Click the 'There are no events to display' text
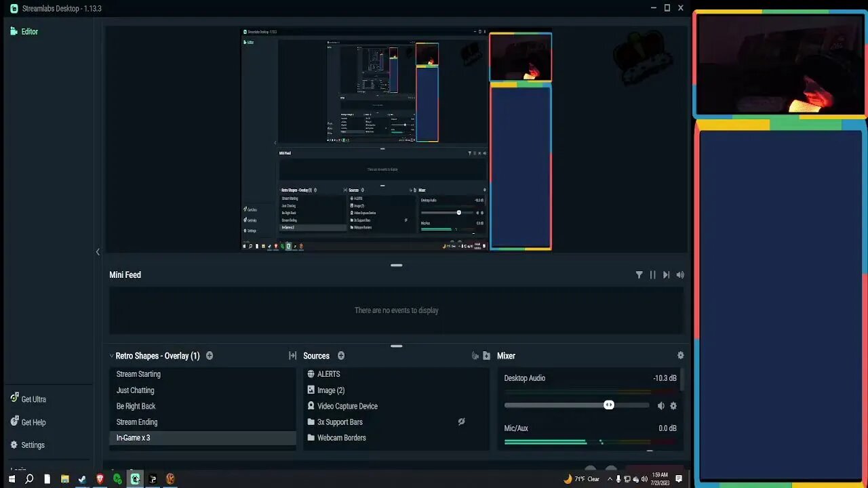This screenshot has height=488, width=868. pyautogui.click(x=397, y=310)
